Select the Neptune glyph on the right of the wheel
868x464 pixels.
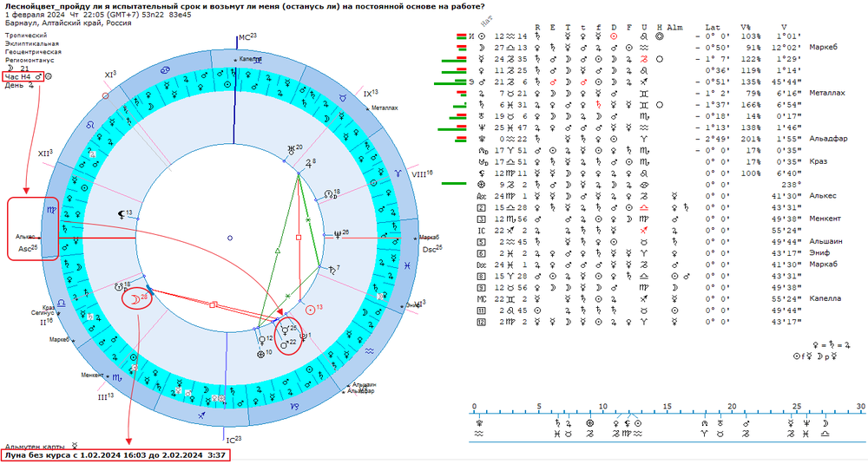[338, 233]
